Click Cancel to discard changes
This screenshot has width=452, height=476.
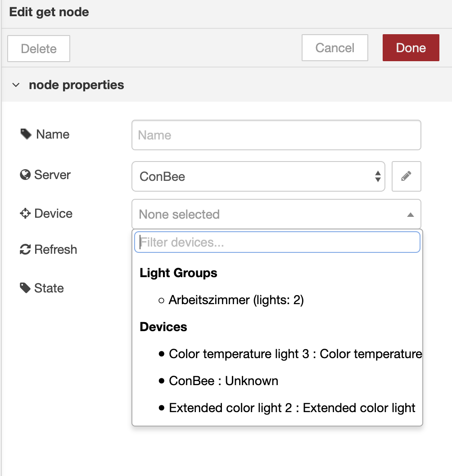334,47
